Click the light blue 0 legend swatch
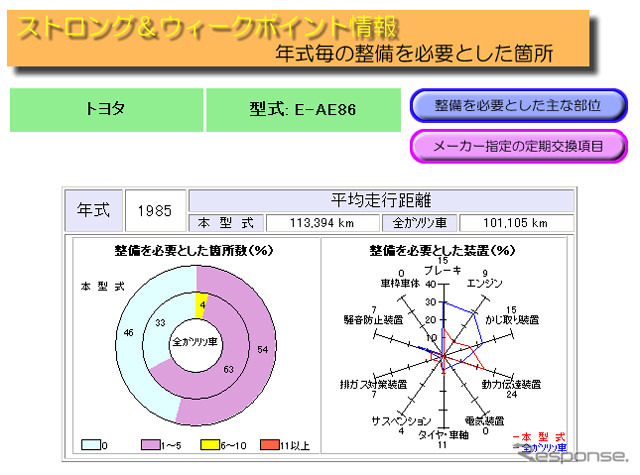Image resolution: width=640 pixels, height=475 pixels. click(91, 444)
